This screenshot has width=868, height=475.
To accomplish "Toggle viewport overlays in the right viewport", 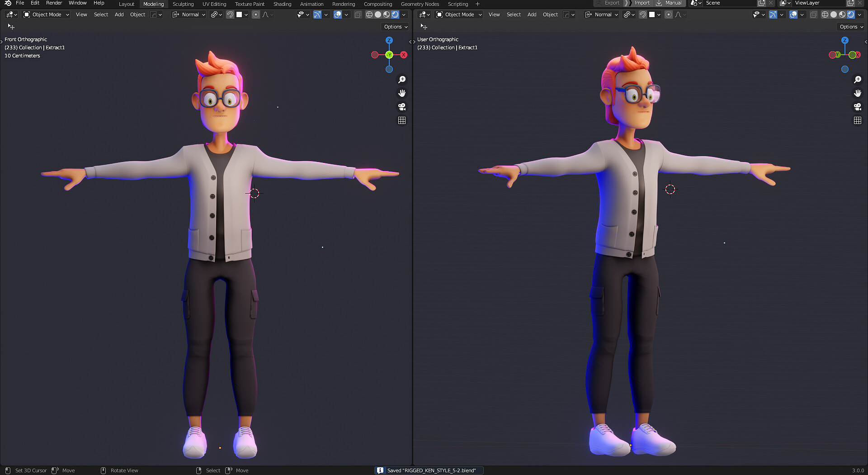I will 794,14.
